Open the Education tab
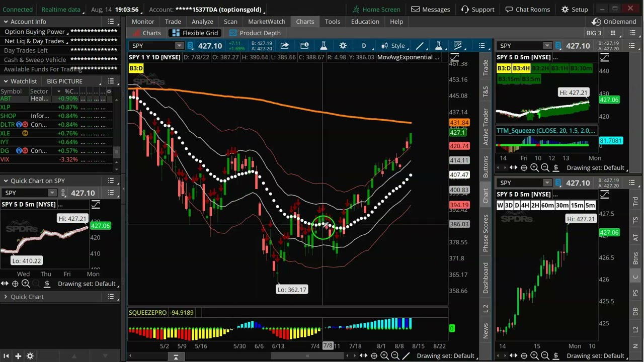This screenshot has width=644, height=362. click(x=365, y=22)
